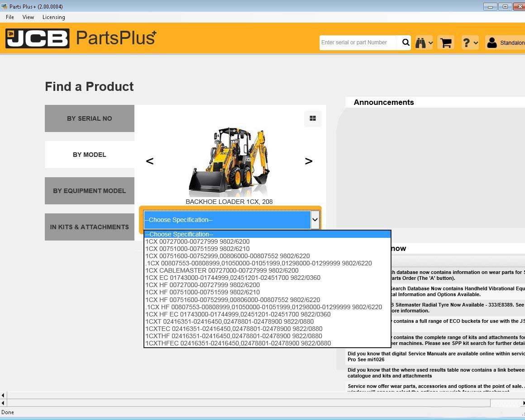Screen dimensions: 525x420
Task: Collapse the Choose Specification dropdown arrow
Action: coord(315,220)
